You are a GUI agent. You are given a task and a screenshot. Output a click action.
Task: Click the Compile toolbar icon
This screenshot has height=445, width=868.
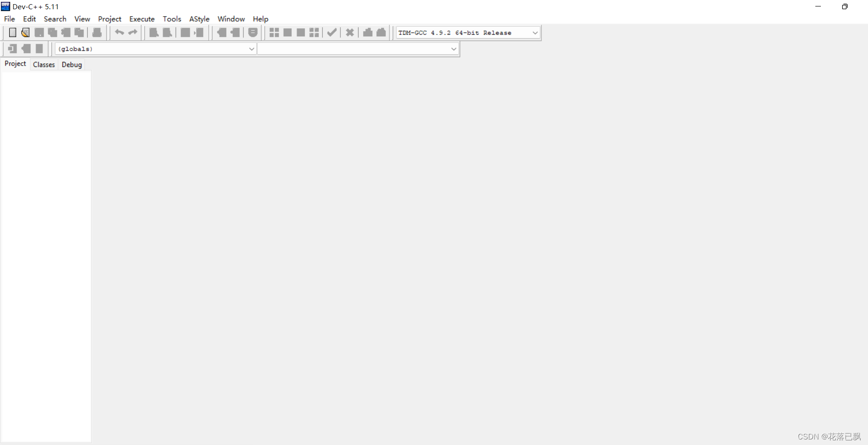point(274,32)
